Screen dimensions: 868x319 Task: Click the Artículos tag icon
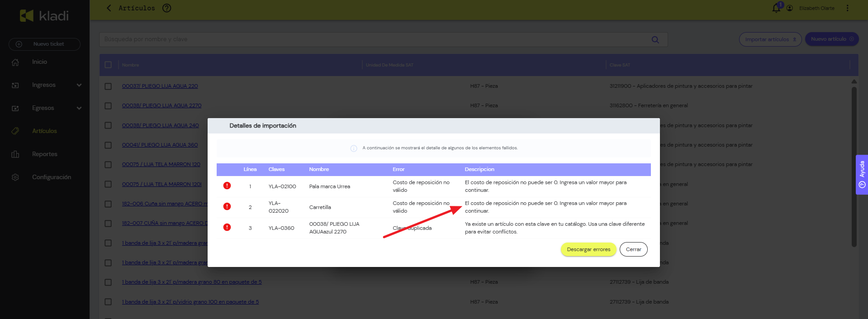(x=15, y=131)
